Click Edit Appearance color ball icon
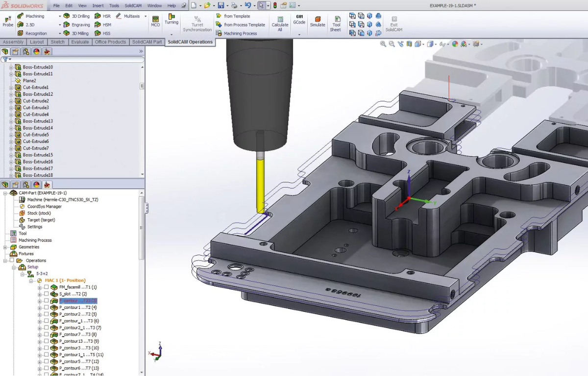 point(455,44)
